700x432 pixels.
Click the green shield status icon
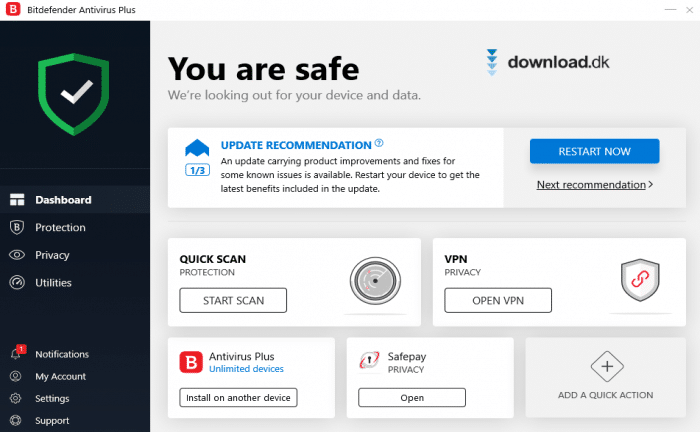pyautogui.click(x=74, y=95)
